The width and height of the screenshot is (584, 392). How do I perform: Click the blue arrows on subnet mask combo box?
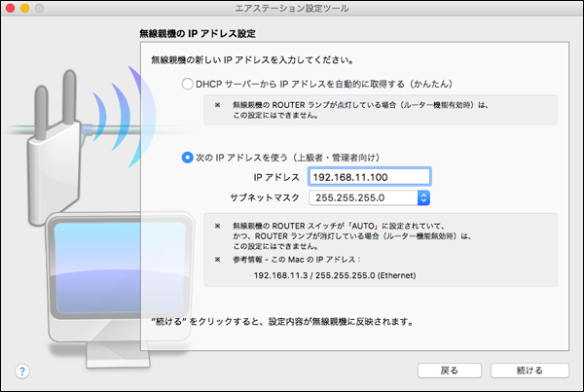[x=422, y=197]
